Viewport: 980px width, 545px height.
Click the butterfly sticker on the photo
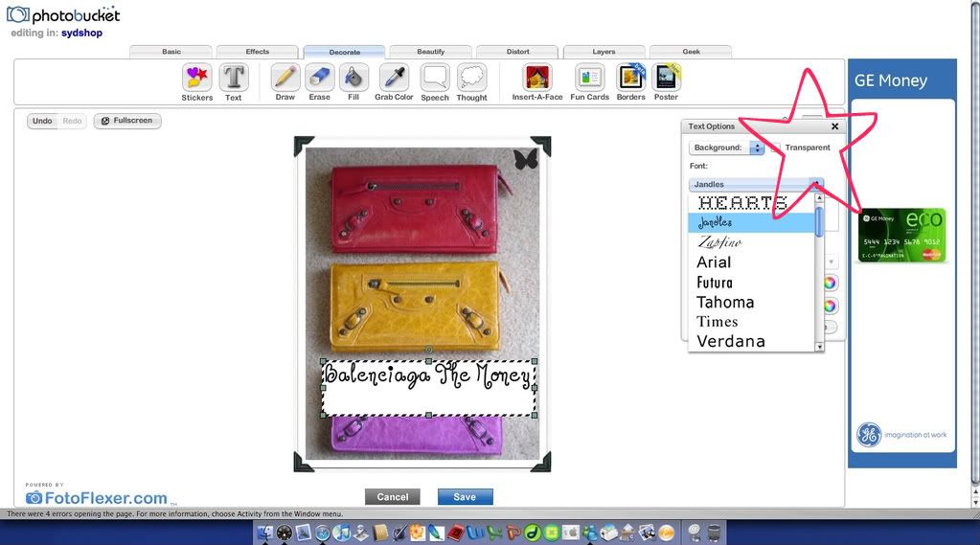tap(526, 159)
